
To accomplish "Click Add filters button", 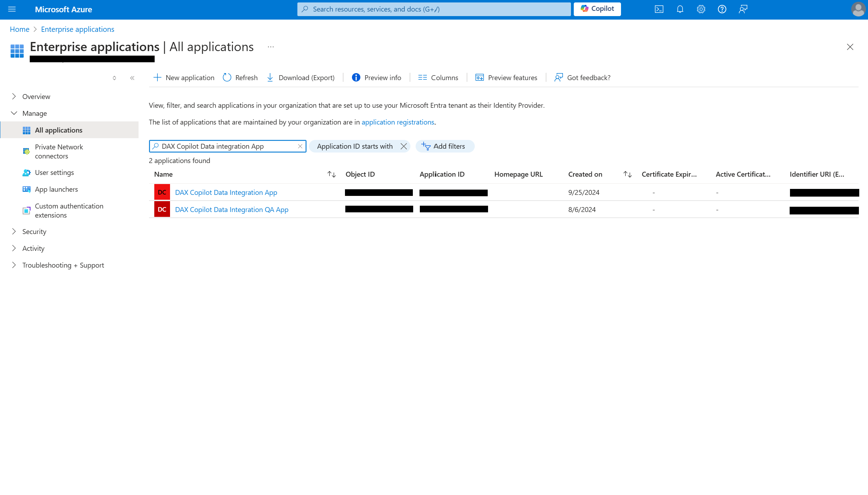I will coord(445,146).
